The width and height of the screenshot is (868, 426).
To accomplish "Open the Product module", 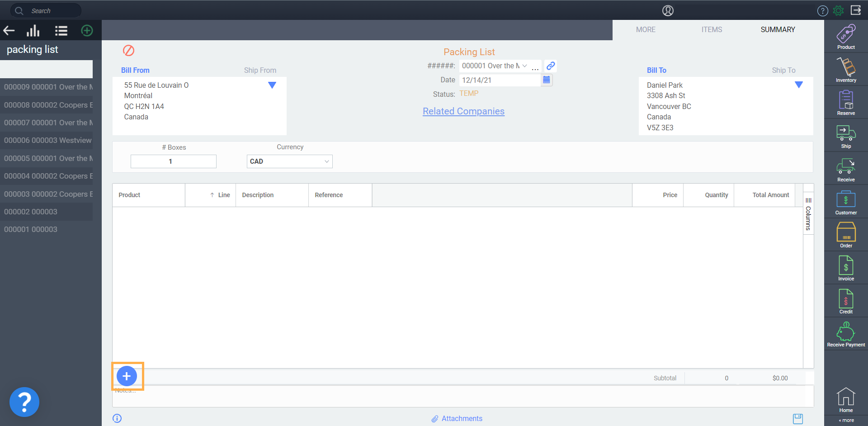I will tap(846, 37).
